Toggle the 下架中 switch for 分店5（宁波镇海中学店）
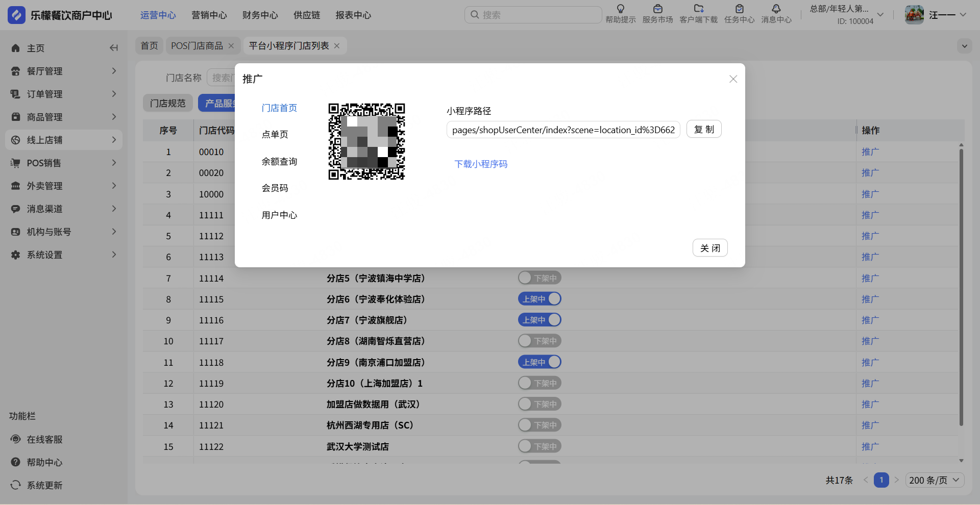The height and width of the screenshot is (505, 980). (x=540, y=278)
